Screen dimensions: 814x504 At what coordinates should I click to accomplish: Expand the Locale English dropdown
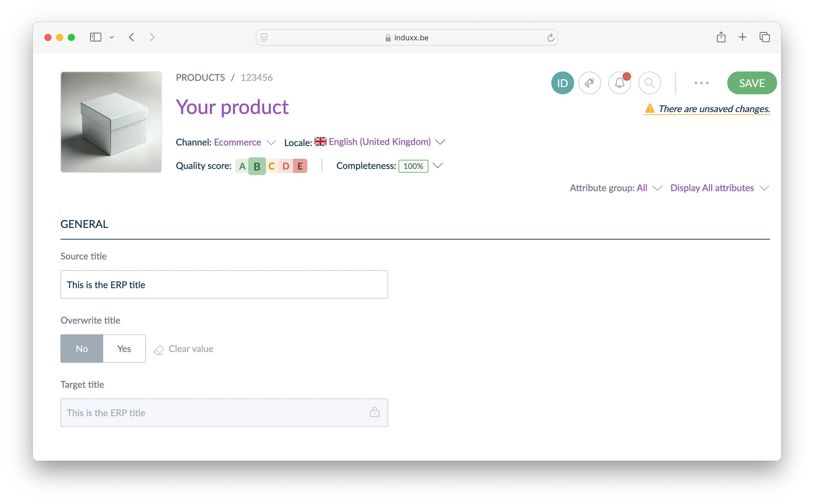(379, 142)
